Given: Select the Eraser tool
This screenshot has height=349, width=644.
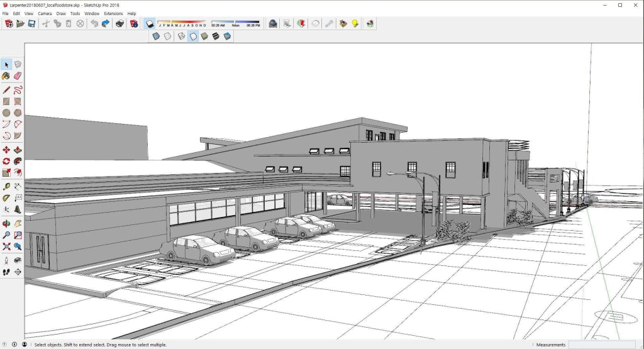Looking at the screenshot, I should pos(18,75).
